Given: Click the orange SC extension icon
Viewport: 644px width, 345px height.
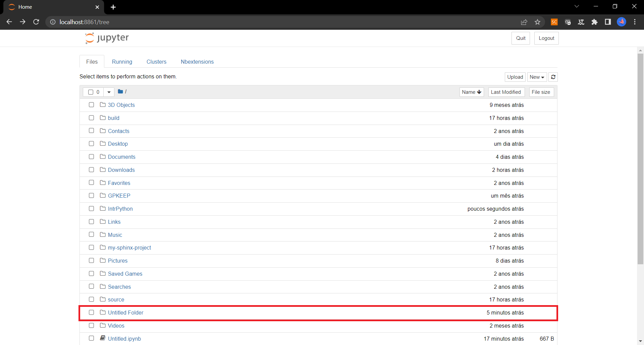Looking at the screenshot, I should [554, 22].
